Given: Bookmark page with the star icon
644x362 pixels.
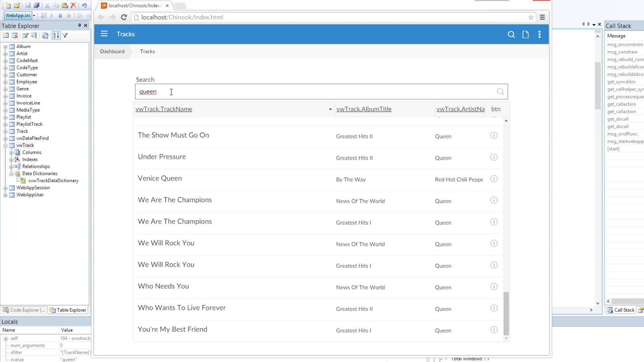Looking at the screenshot, I should tap(531, 17).
